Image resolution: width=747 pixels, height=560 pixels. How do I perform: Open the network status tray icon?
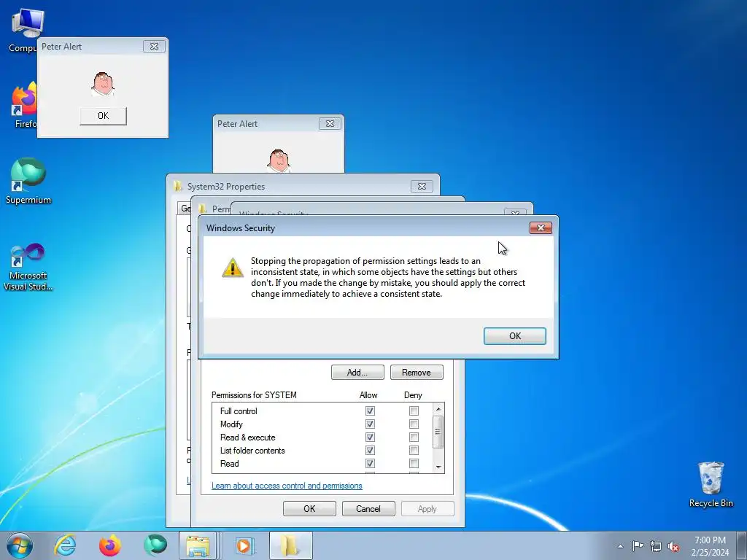656,546
